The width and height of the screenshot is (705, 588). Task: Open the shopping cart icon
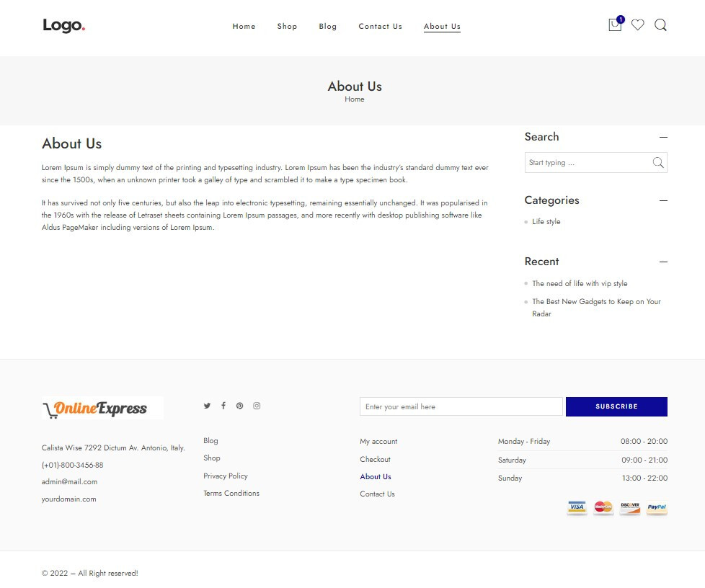point(615,24)
